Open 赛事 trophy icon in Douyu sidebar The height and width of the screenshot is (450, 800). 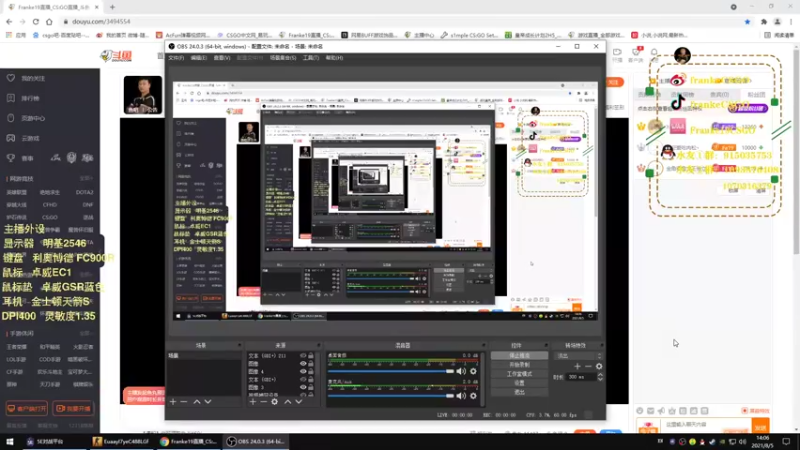pyautogui.click(x=11, y=158)
